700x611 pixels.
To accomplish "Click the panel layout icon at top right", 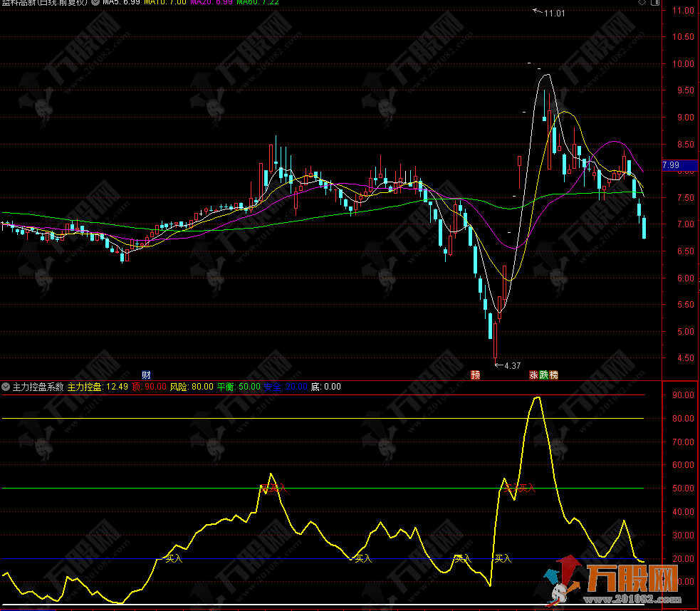I will coord(655,2).
